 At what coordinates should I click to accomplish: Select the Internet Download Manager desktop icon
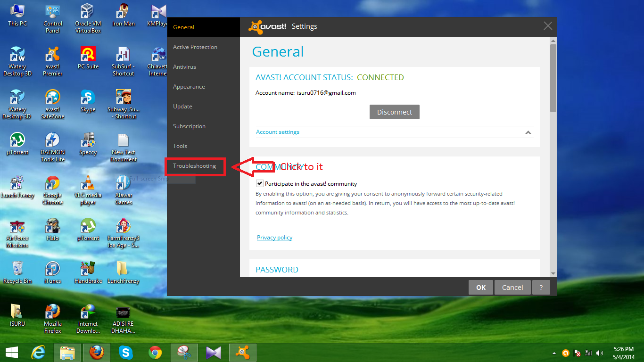tap(88, 319)
